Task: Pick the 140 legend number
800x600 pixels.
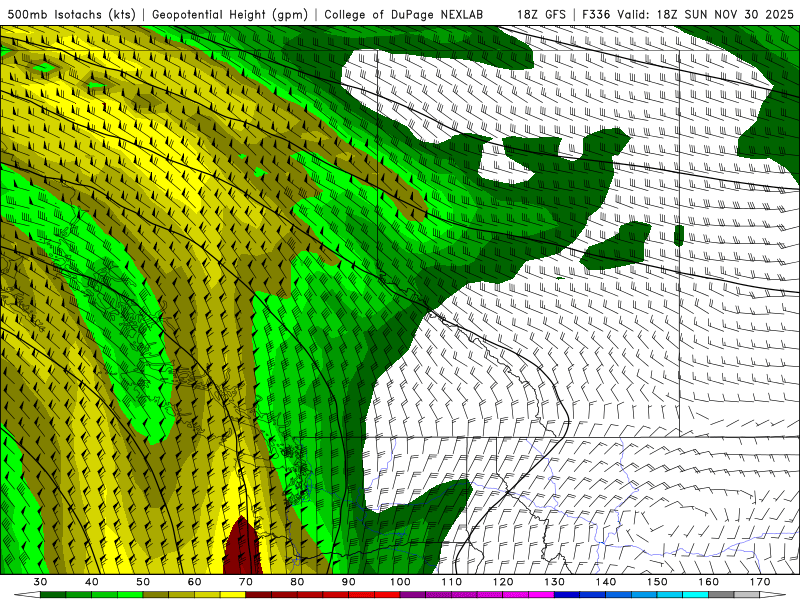Action: click(x=606, y=582)
